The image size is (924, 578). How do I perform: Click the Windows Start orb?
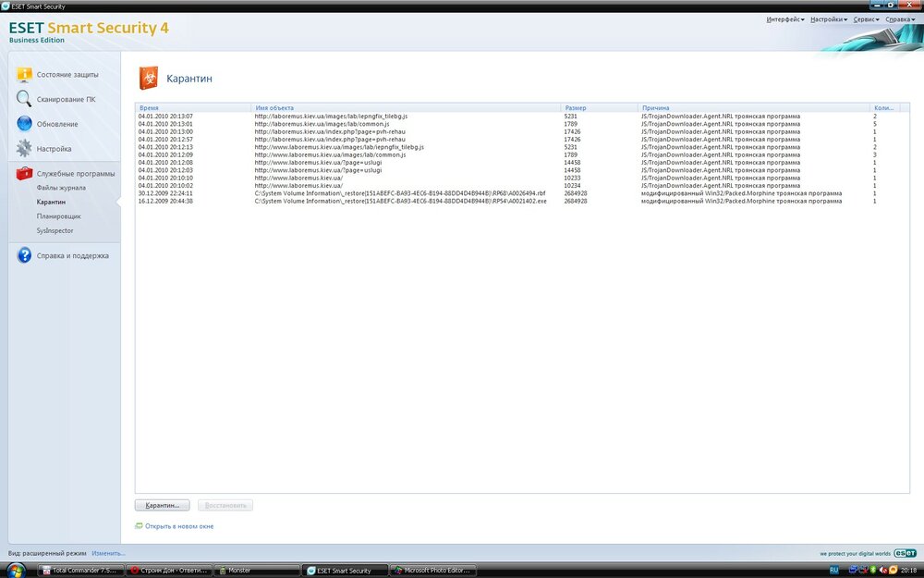[16, 571]
